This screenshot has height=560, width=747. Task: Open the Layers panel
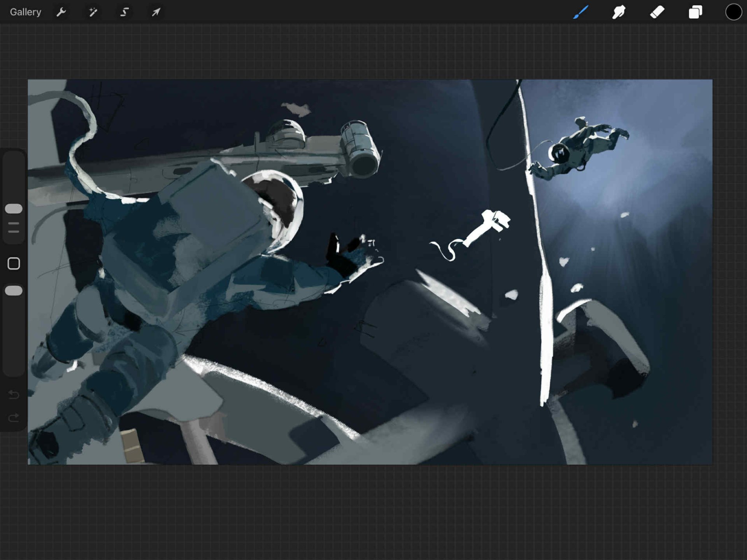695,12
